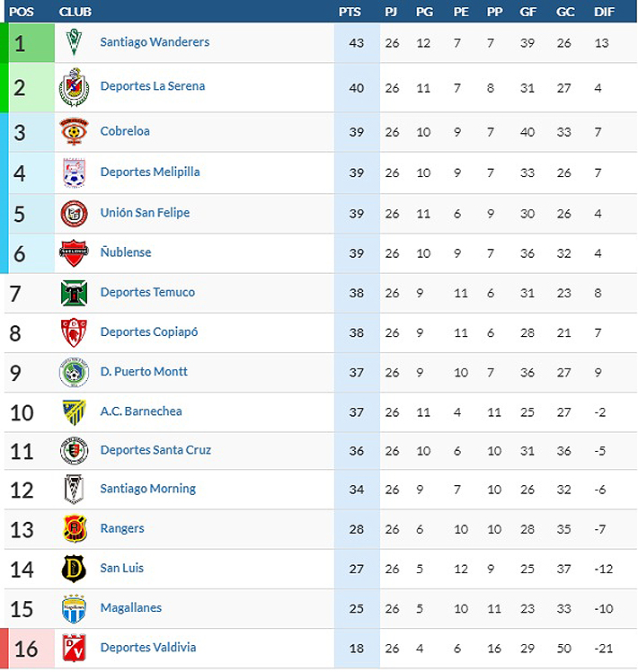Click the Rangers club logo

click(x=74, y=528)
